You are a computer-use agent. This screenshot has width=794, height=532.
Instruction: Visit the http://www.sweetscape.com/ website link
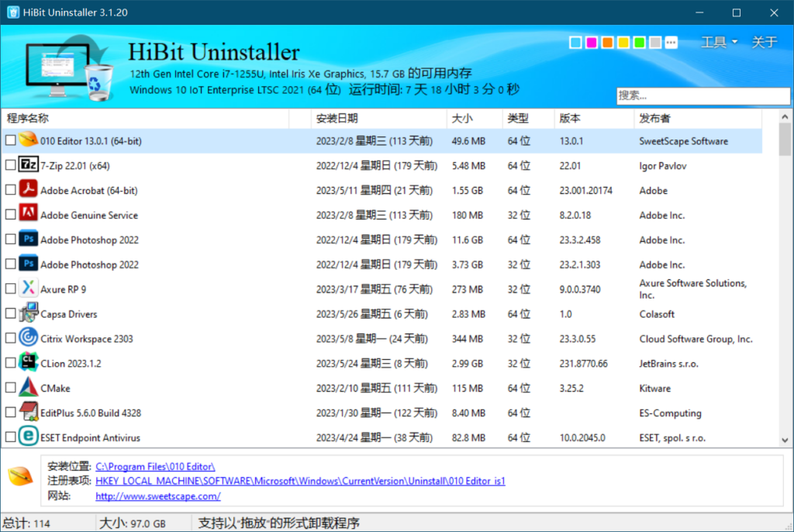tap(157, 496)
